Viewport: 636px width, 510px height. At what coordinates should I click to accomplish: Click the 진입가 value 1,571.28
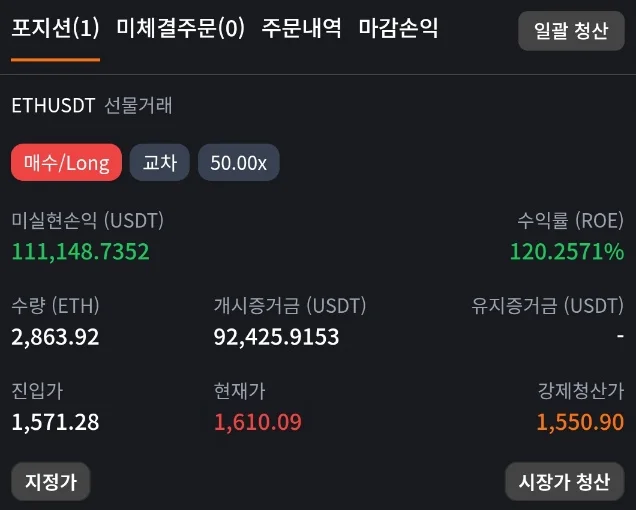click(x=55, y=422)
